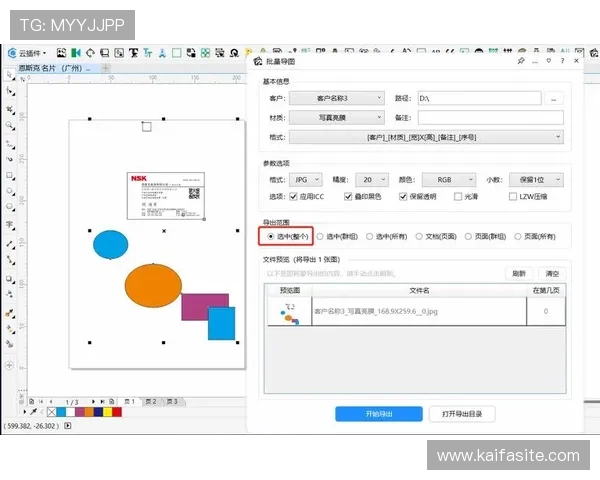
Task: Click the 路径 path input field
Action: click(479, 98)
